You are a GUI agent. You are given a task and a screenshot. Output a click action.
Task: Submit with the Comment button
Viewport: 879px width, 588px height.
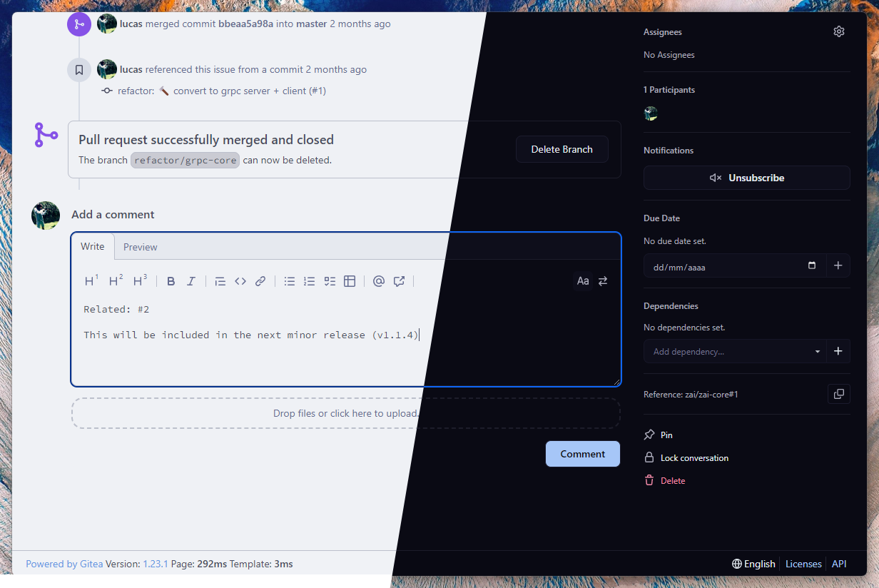(x=582, y=454)
